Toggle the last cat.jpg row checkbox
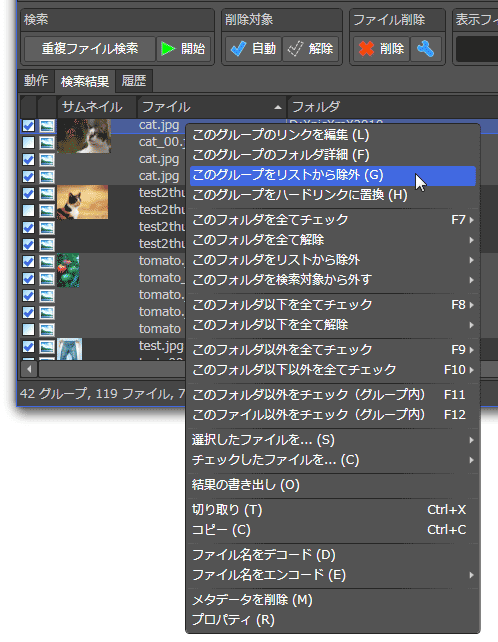 (28, 176)
